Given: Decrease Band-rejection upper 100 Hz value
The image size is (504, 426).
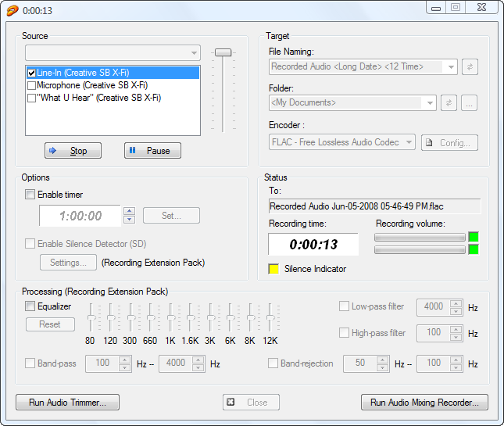Looking at the screenshot, I should click(456, 368).
